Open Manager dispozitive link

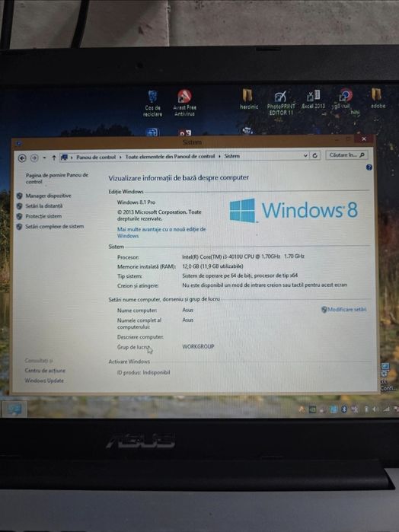(48, 196)
